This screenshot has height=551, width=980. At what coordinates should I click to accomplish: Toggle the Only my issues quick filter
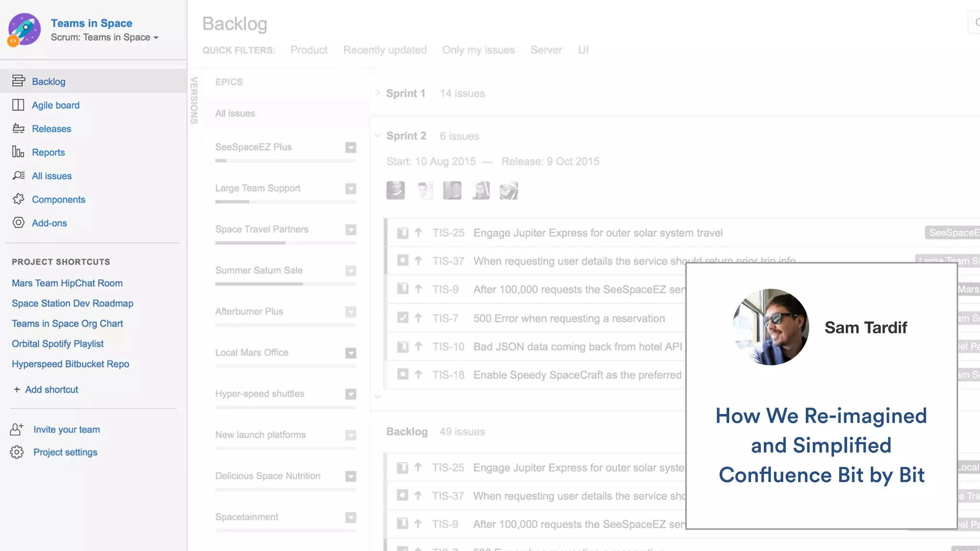pos(479,50)
